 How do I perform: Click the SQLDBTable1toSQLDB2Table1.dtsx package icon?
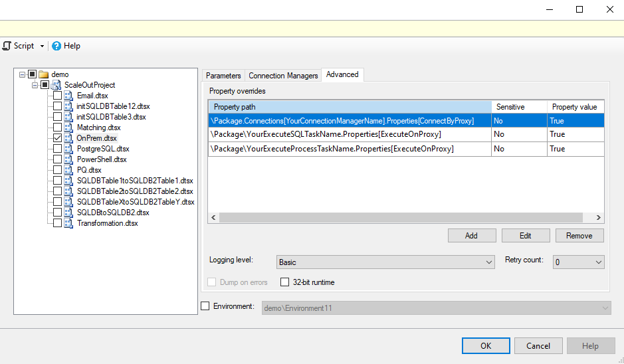pyautogui.click(x=68, y=181)
